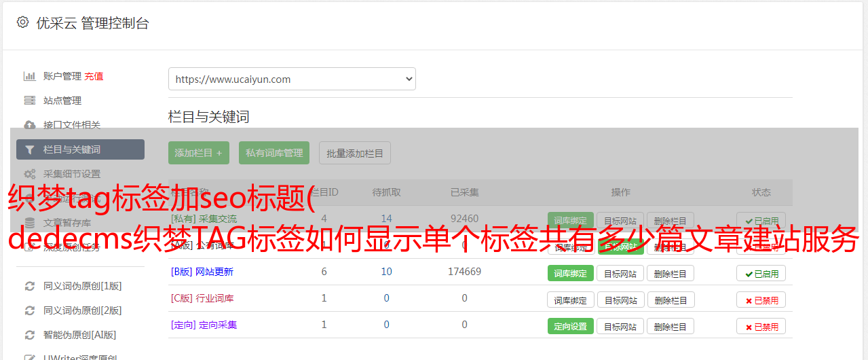The width and height of the screenshot is (868, 360).
Task: Click the edit icon next to UWriter深度原创
Action: (30, 357)
